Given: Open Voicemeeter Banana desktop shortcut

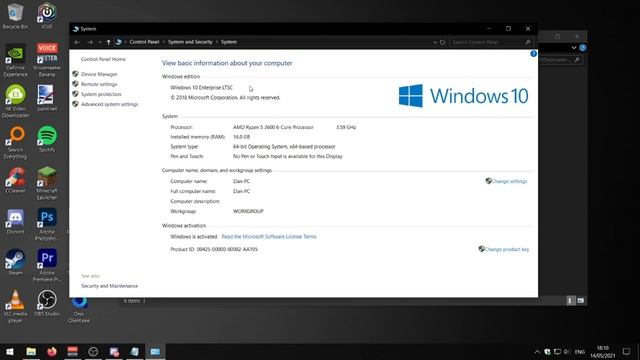Looking at the screenshot, I should click(x=47, y=60).
